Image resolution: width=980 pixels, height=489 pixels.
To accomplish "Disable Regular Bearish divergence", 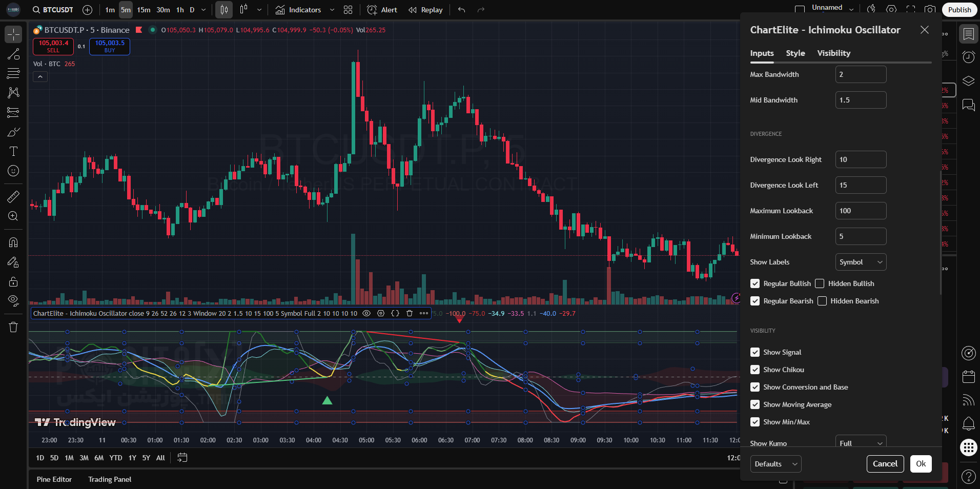I will 755,301.
